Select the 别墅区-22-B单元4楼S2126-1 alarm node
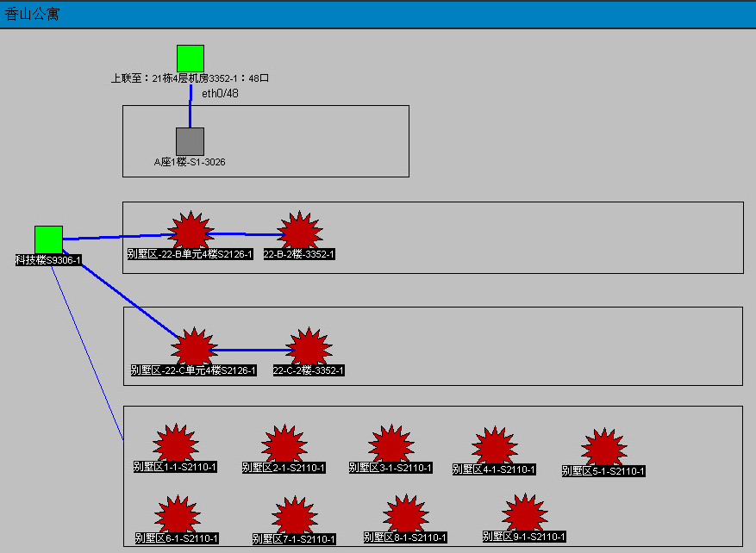Viewport: 756px width, 553px height. pyautogui.click(x=190, y=231)
